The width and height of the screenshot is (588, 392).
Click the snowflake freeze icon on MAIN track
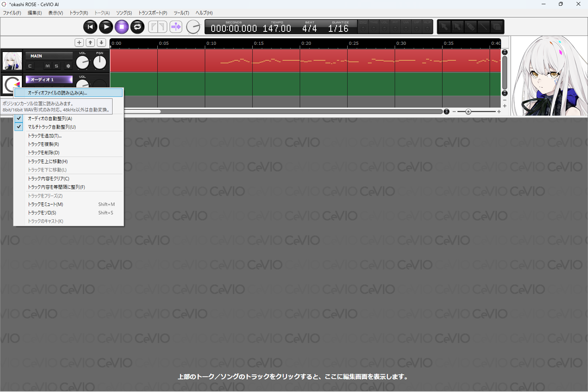(x=68, y=66)
